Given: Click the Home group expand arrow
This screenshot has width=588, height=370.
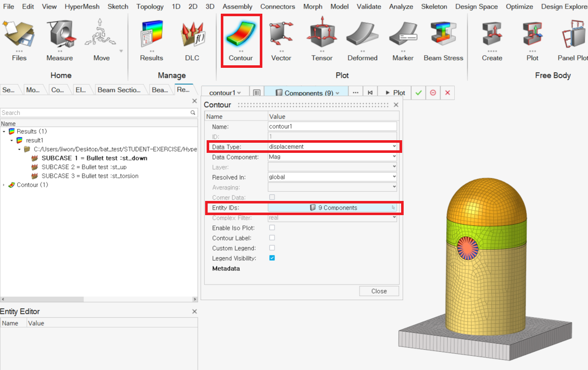Looking at the screenshot, I should (121, 51).
